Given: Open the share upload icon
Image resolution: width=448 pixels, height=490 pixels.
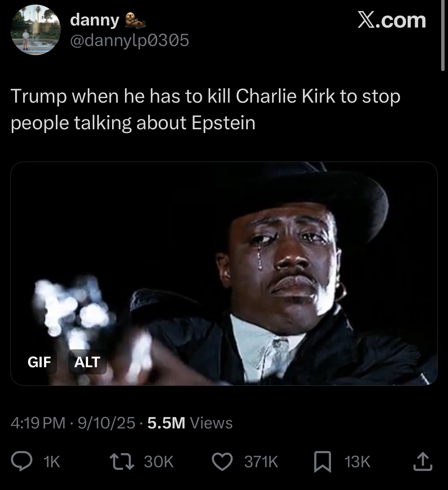Looking at the screenshot, I should [423, 461].
